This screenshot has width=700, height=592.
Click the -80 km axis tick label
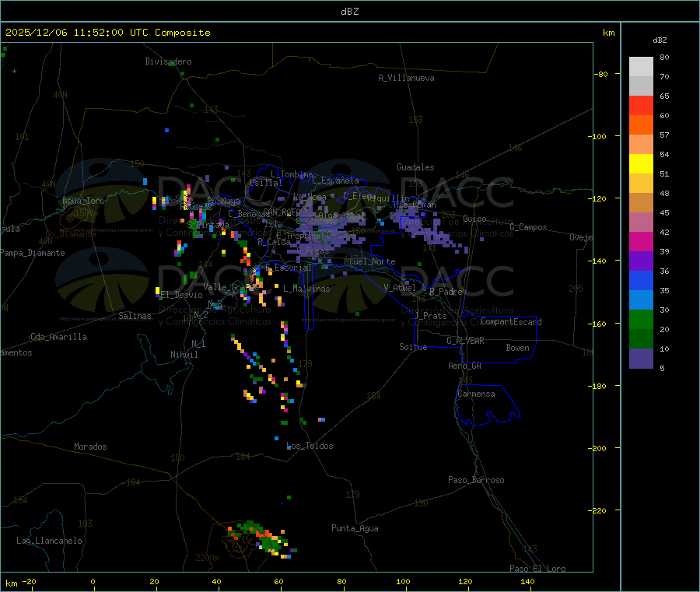tap(601, 74)
